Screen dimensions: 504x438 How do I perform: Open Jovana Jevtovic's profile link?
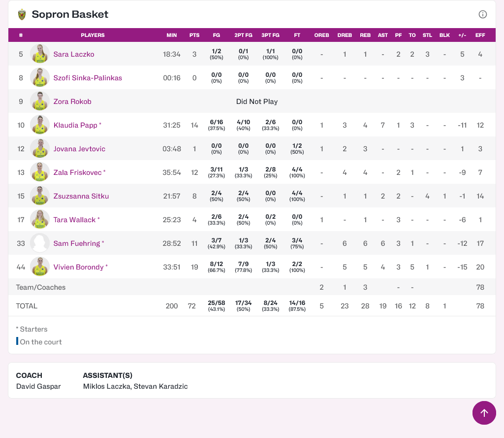(x=79, y=149)
